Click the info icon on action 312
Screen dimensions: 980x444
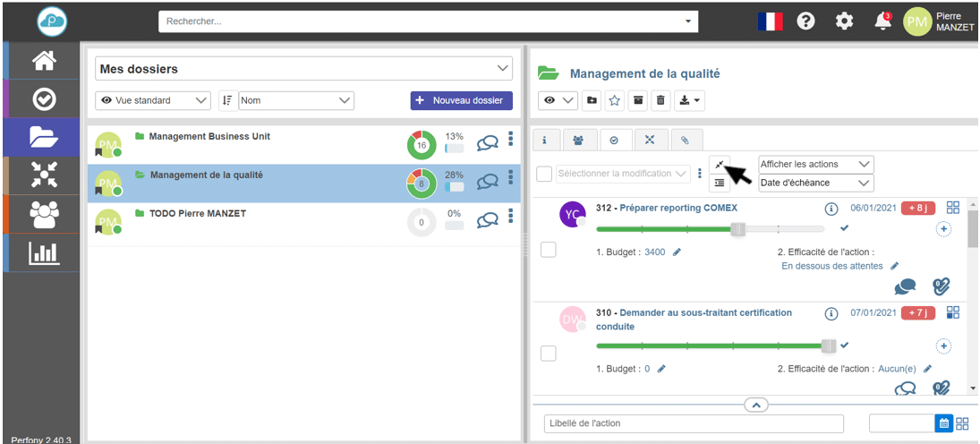831,209
